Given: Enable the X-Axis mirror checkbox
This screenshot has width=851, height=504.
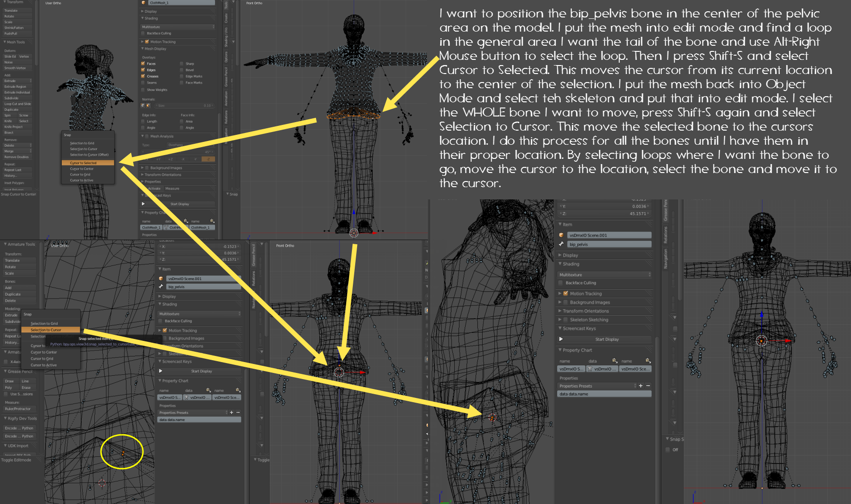Looking at the screenshot, I should tap(6, 362).
